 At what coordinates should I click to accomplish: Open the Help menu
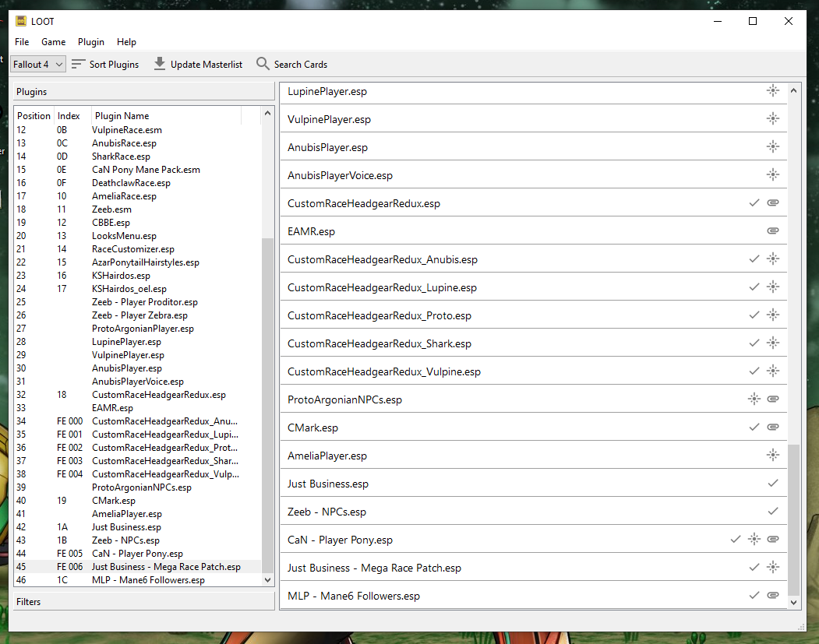pyautogui.click(x=126, y=42)
